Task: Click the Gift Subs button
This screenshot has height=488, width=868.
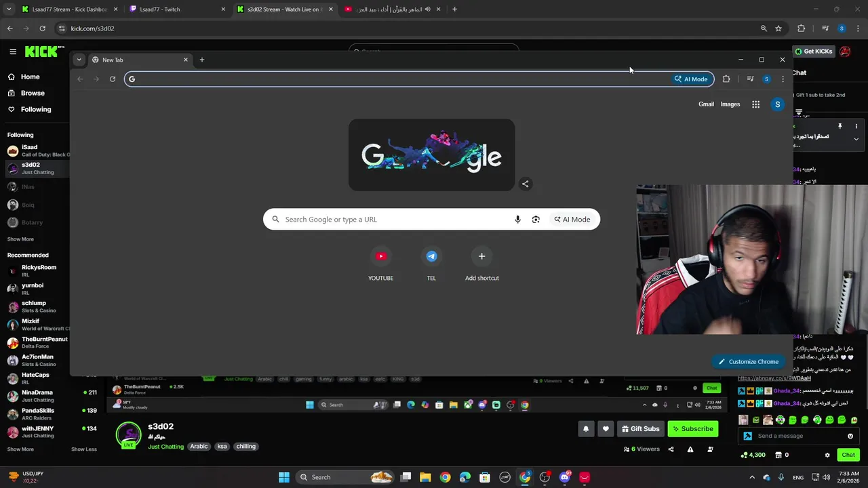Action: click(x=640, y=428)
